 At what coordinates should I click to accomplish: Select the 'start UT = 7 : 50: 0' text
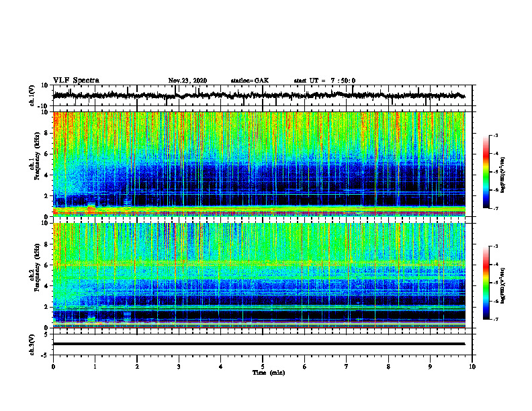point(324,81)
